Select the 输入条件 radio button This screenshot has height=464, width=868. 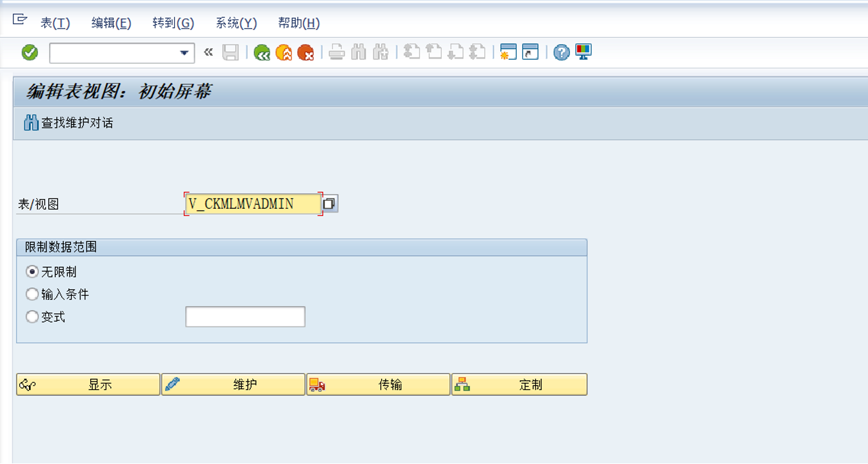32,294
